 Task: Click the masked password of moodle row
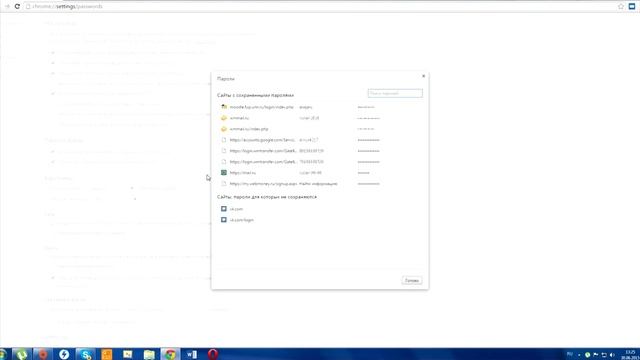366,107
